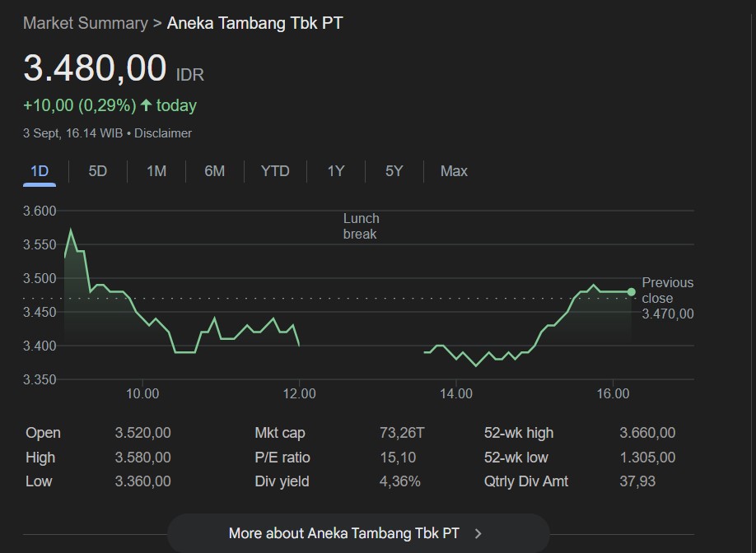Open the 5Y chart tab
The height and width of the screenshot is (553, 756).
click(x=394, y=171)
